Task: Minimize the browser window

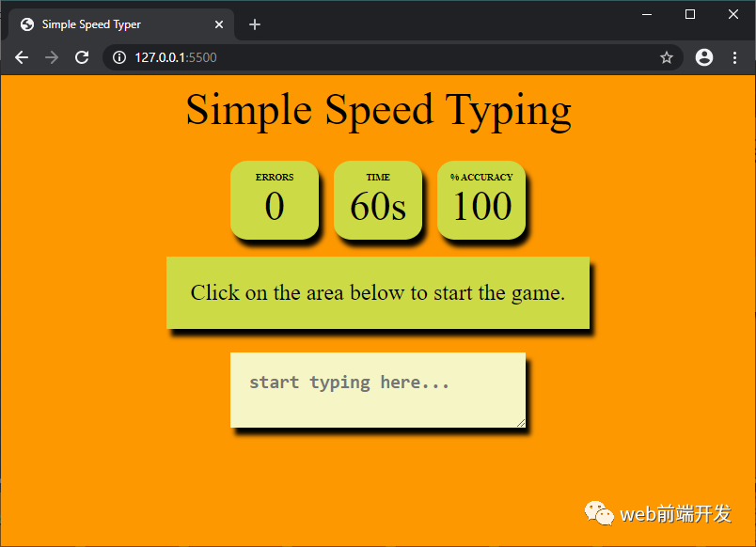Action: coord(647,14)
